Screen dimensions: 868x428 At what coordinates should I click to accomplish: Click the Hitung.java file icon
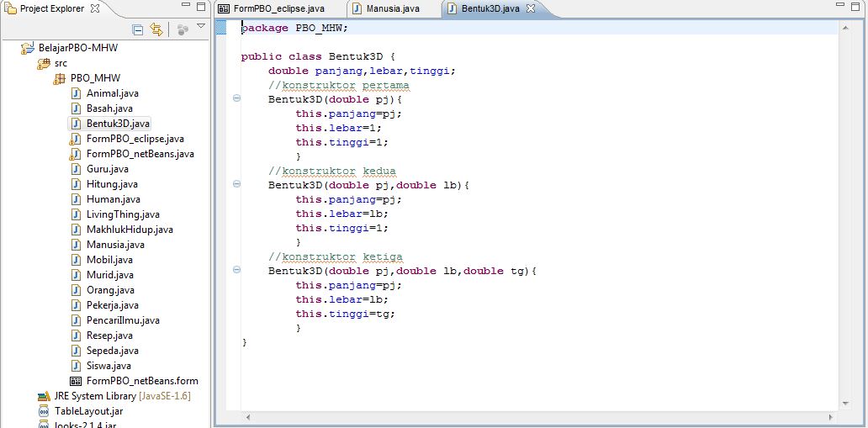click(x=77, y=184)
